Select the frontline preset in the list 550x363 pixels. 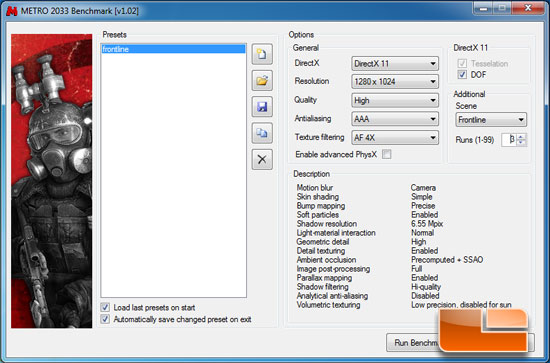(173, 49)
